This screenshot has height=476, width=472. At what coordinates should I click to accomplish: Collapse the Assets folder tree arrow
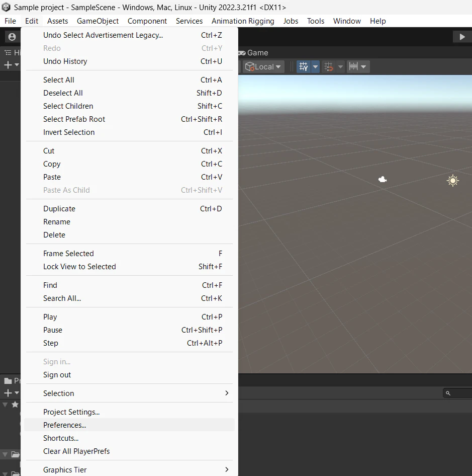click(5, 454)
